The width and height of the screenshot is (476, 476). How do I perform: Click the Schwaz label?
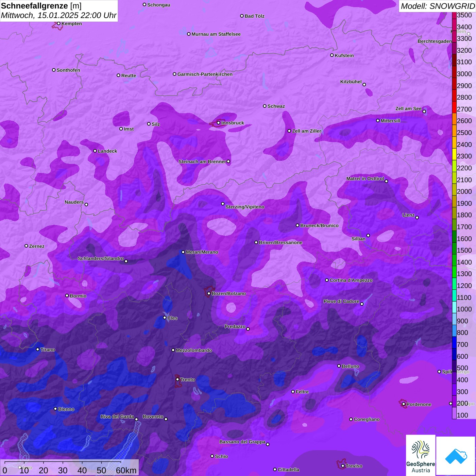pyautogui.click(x=276, y=106)
